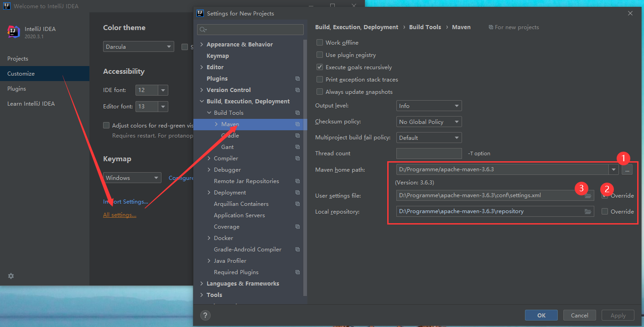Open the Keymap Windows dropdown

132,178
